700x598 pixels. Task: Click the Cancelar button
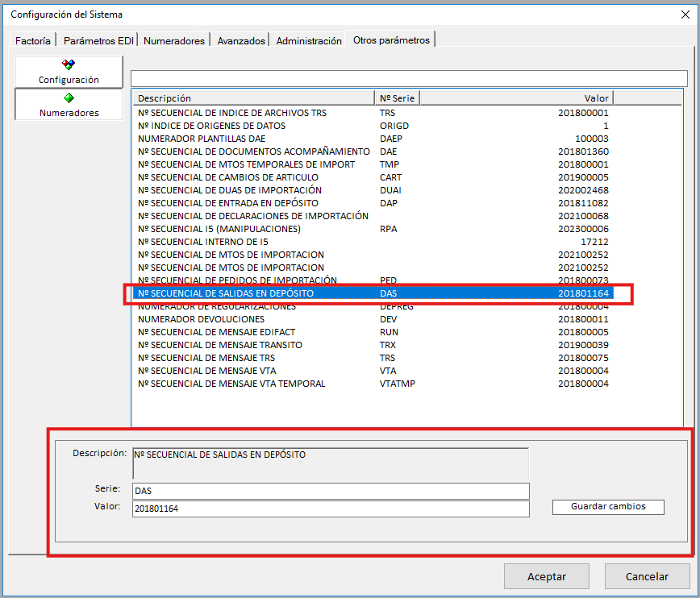[647, 576]
